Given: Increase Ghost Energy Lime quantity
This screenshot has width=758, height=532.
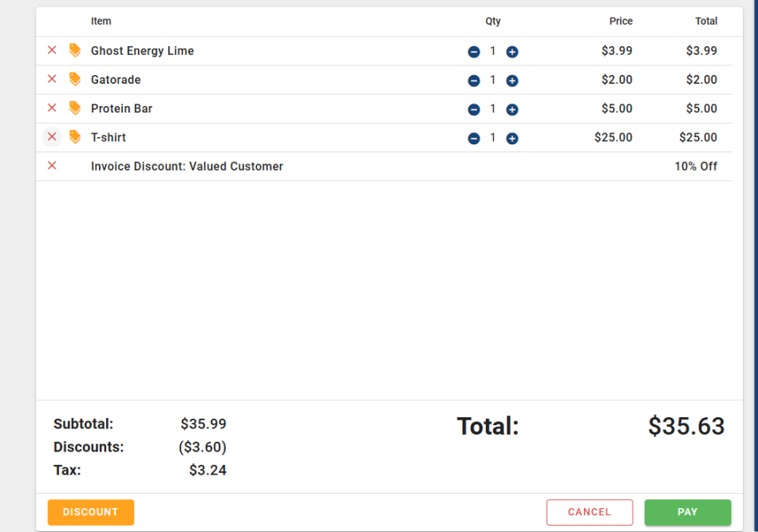Looking at the screenshot, I should (x=512, y=52).
